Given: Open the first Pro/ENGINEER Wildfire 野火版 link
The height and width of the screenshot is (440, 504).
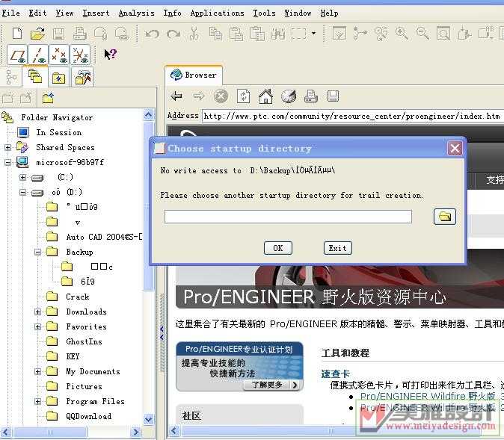Looking at the screenshot, I should pos(428,397).
